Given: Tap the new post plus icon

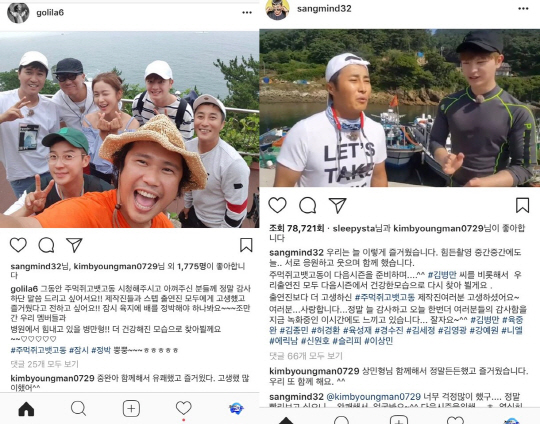Looking at the screenshot, I should 131,409.
